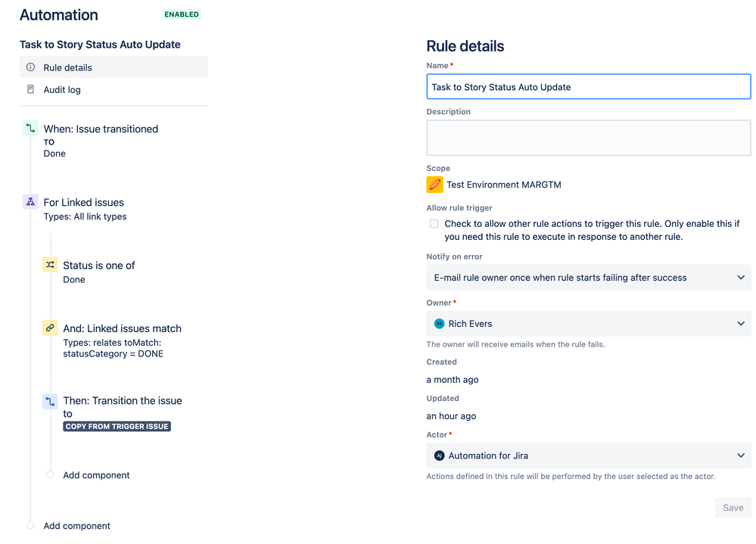Enable the Allow rule trigger checkbox

tap(434, 223)
